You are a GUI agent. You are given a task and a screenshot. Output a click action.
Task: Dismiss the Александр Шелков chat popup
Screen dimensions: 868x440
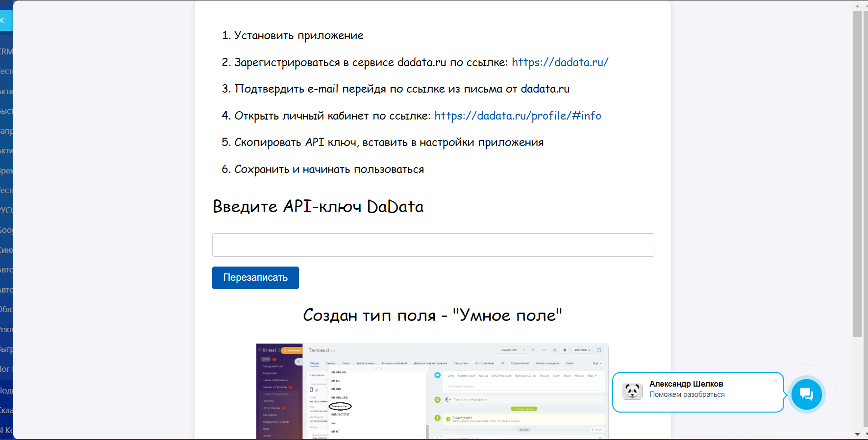point(775,381)
